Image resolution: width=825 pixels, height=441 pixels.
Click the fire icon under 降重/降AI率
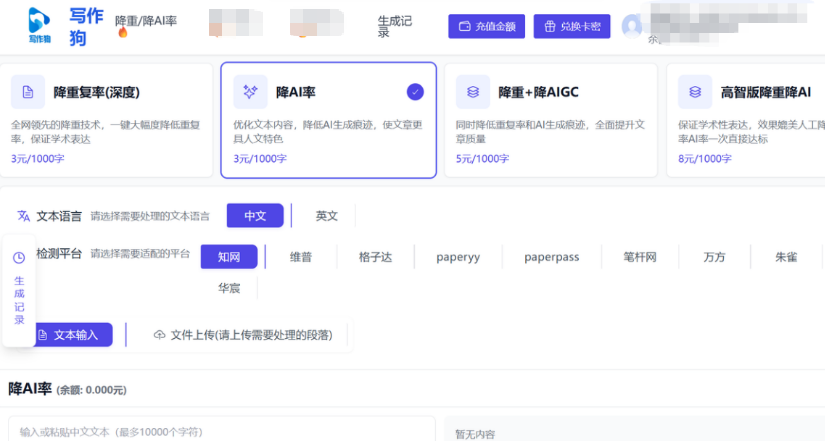point(123,33)
